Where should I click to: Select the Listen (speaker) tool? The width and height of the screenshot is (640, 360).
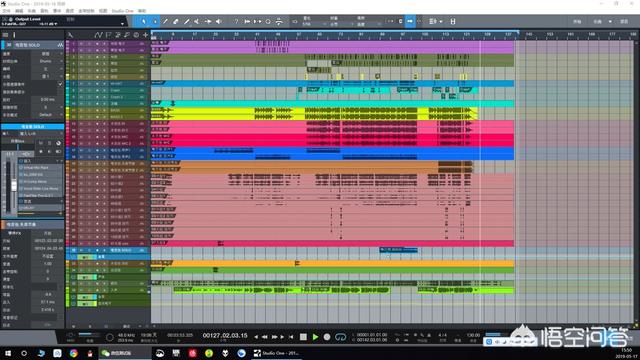click(x=219, y=21)
